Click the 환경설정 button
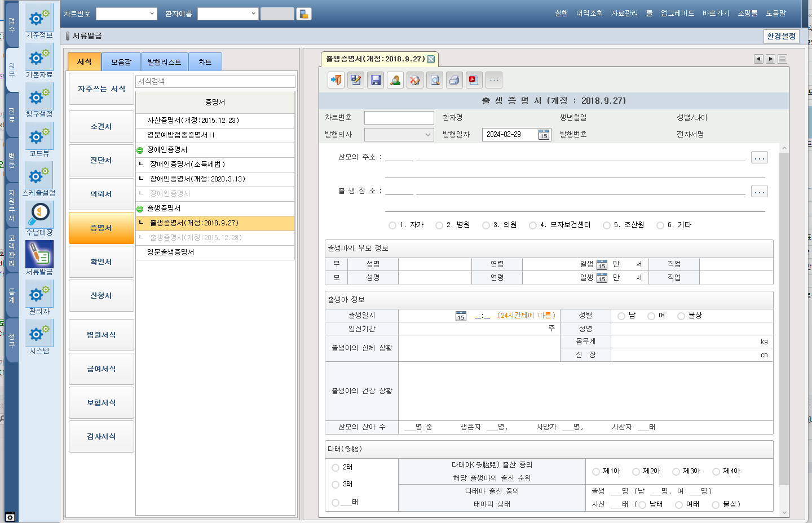The image size is (812, 523). tap(781, 36)
